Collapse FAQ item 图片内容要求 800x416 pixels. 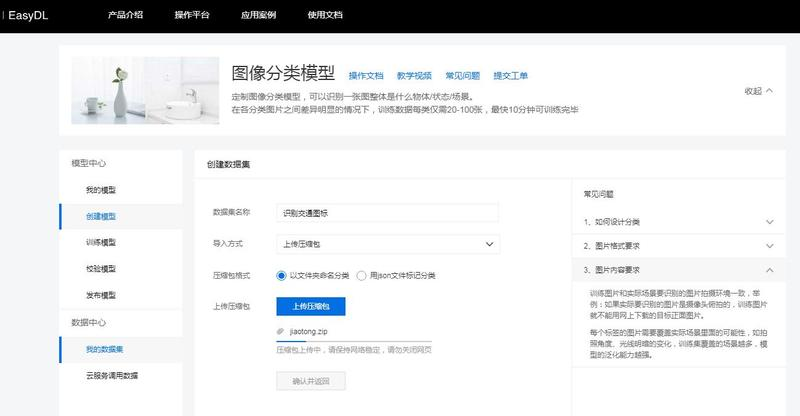tap(679, 270)
